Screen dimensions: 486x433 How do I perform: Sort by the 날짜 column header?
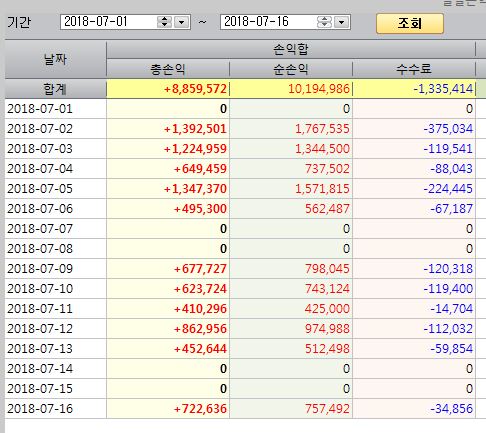pyautogui.click(x=56, y=60)
